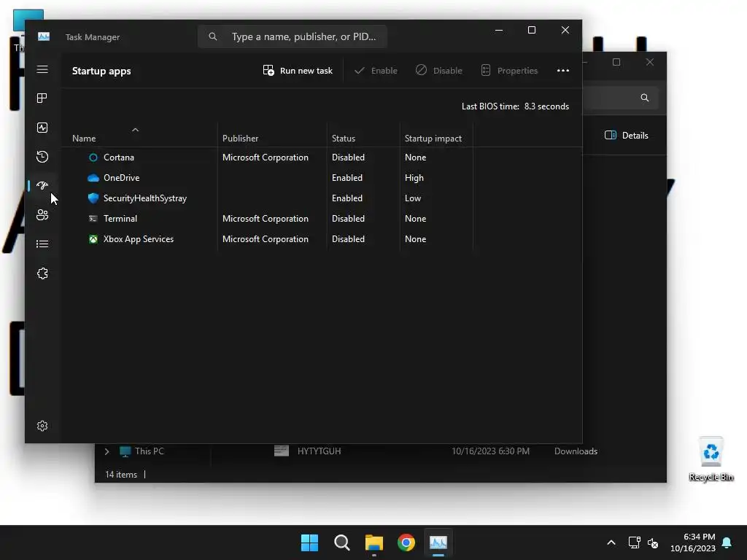
Task: Click Terminal's Disabled status cell
Action: [348, 219]
